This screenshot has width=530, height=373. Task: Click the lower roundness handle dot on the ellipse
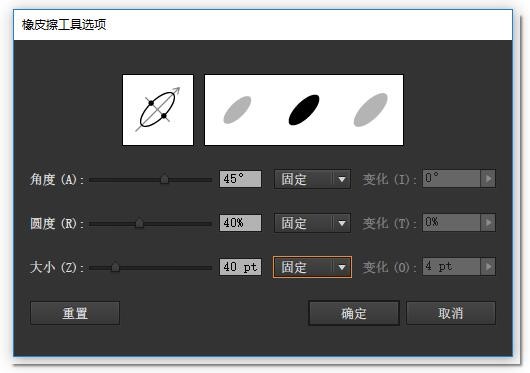coord(164,116)
